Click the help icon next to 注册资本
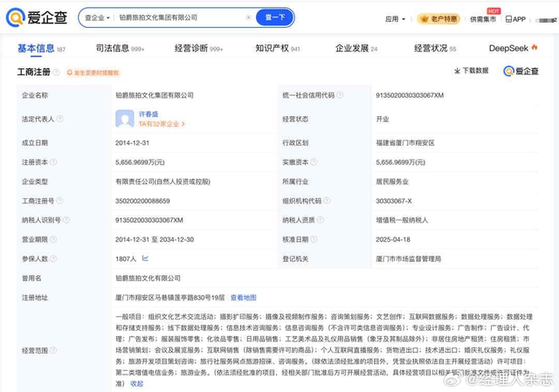The width and height of the screenshot is (559, 392). (53, 162)
